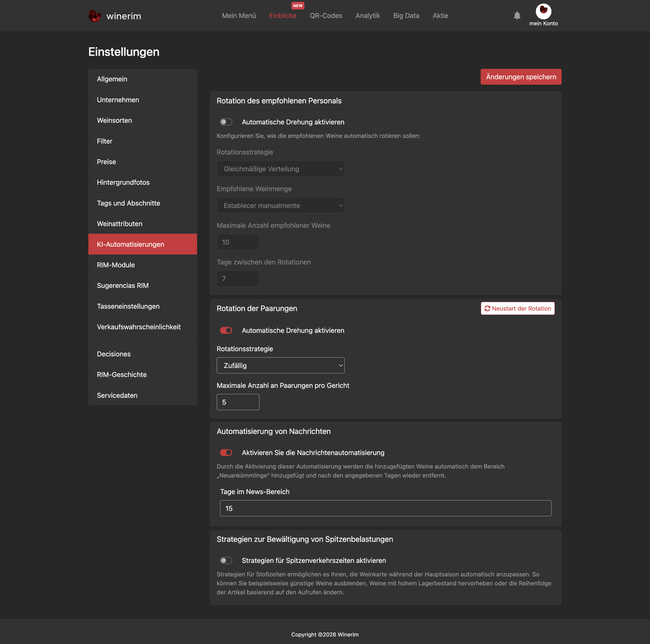650x644 pixels.
Task: Open RIM-Module settings section
Action: [143, 265]
